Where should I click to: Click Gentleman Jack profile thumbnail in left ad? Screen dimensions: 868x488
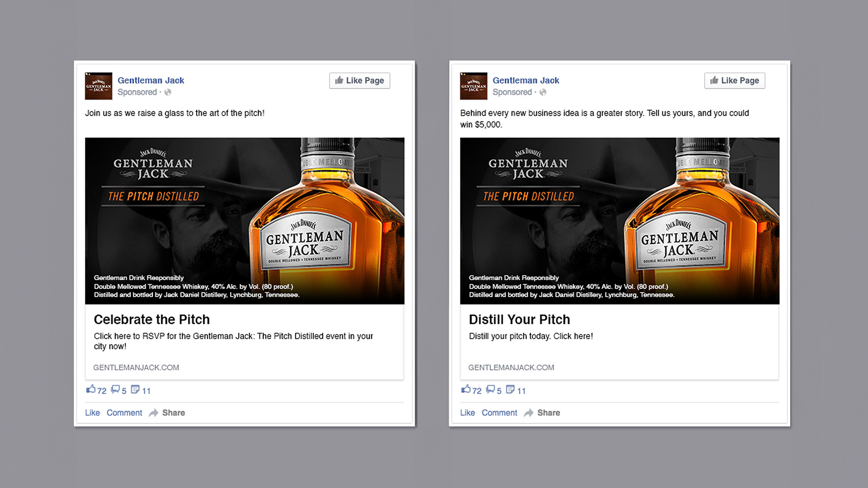point(99,86)
